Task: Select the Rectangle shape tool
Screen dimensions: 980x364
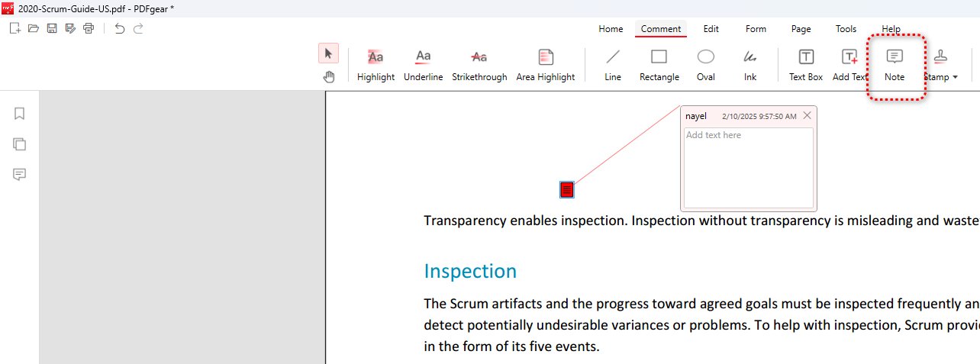Action: click(659, 65)
